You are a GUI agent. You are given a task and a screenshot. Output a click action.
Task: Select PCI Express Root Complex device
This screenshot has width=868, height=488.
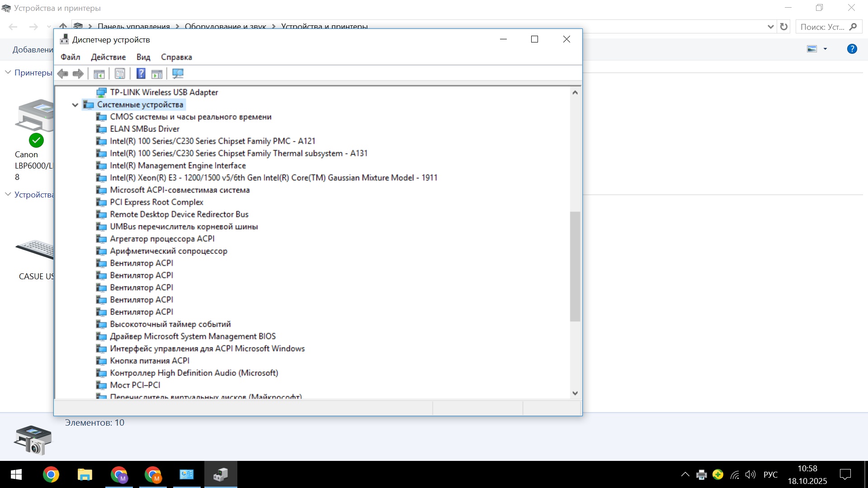pyautogui.click(x=156, y=202)
